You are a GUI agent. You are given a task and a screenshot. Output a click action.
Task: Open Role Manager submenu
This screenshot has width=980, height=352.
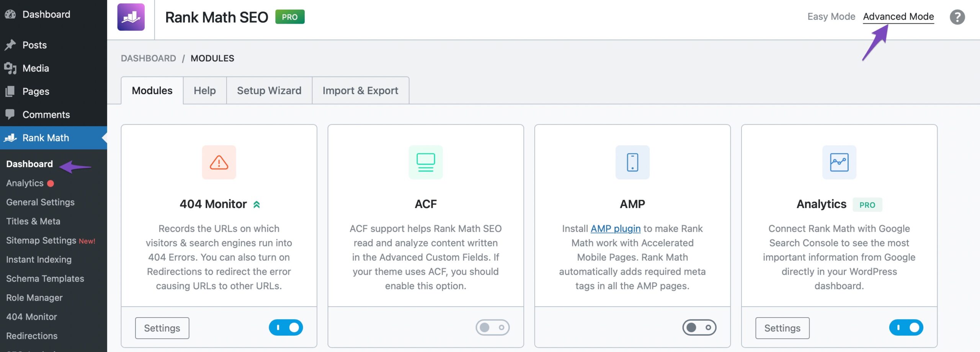[x=34, y=298]
